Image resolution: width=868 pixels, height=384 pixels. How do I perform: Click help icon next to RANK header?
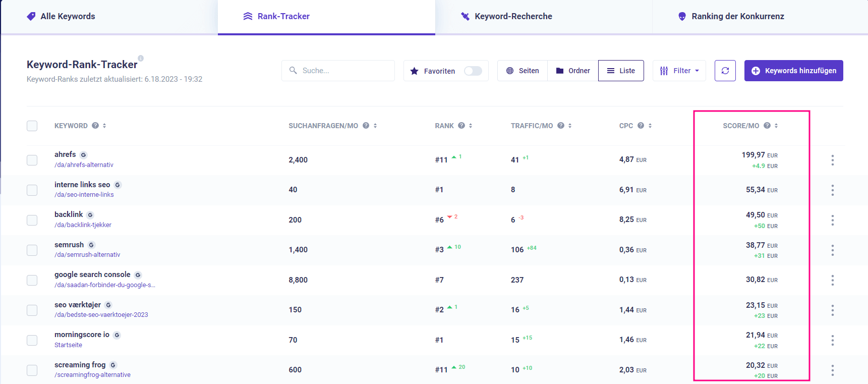click(461, 126)
